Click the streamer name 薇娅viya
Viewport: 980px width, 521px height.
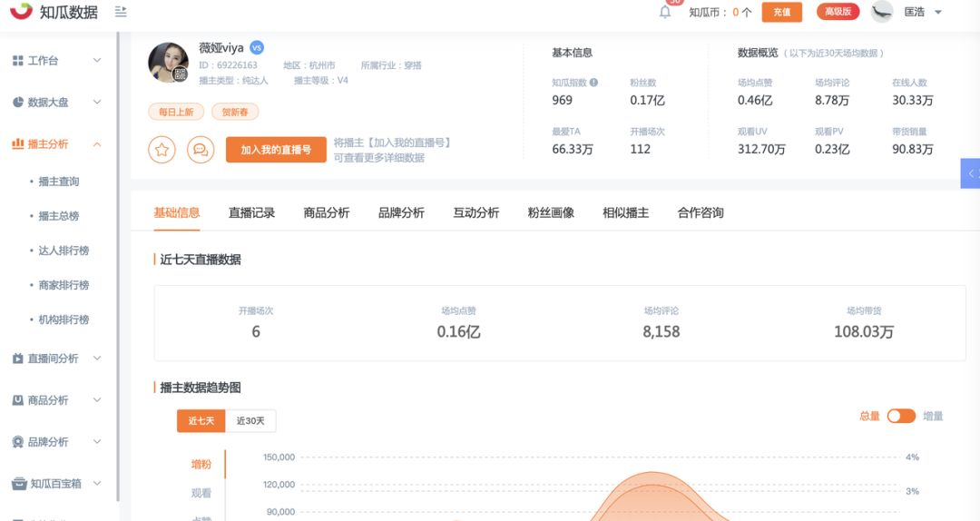click(x=221, y=48)
